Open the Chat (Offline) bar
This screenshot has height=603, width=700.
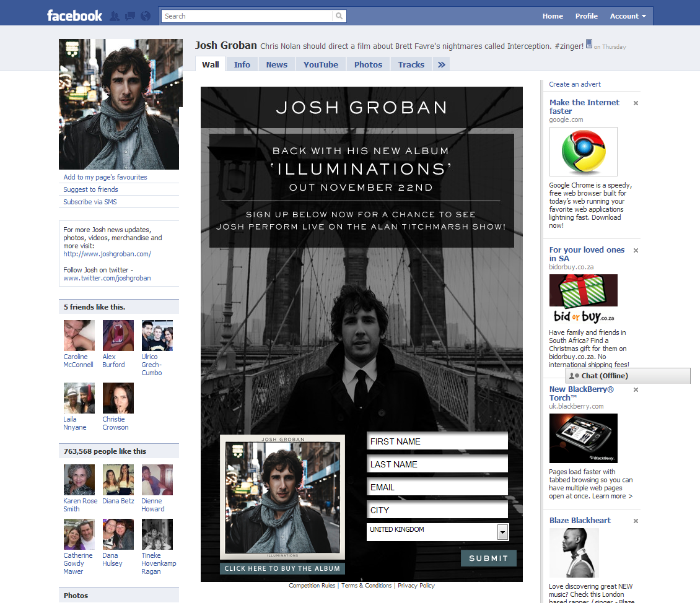pyautogui.click(x=628, y=376)
